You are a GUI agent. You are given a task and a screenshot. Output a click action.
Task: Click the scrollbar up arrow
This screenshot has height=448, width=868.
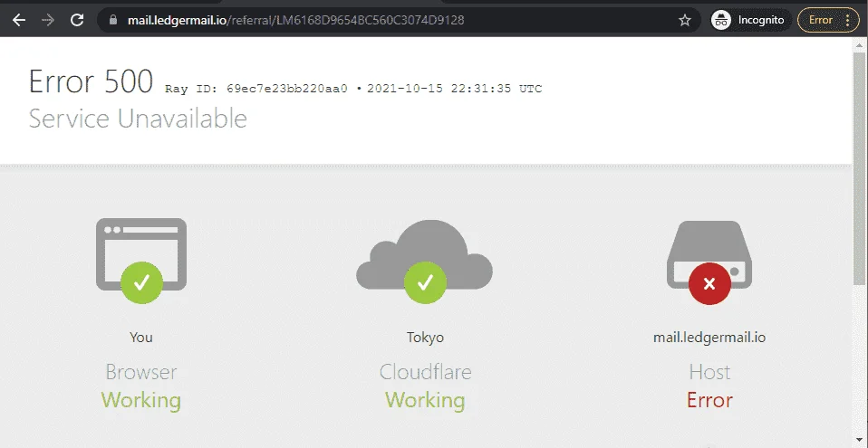click(x=859, y=44)
